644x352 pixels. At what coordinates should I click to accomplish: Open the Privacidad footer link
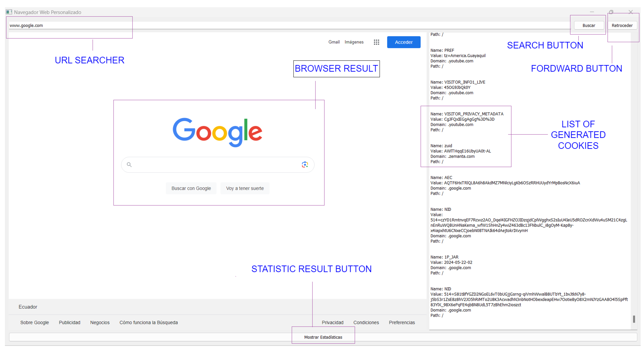point(332,322)
